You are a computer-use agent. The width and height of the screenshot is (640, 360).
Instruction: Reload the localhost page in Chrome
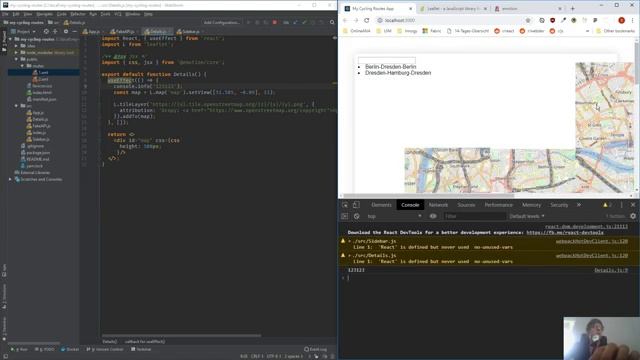(x=367, y=20)
